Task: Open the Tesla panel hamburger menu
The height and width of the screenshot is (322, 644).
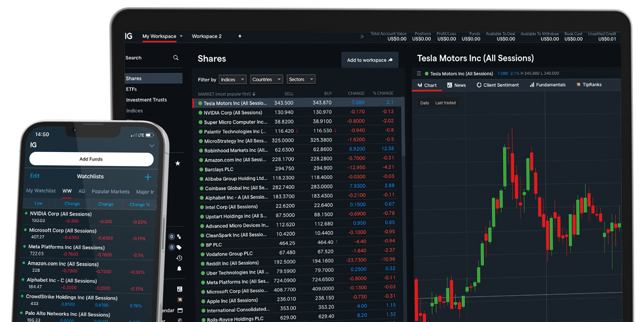Action: [419, 73]
